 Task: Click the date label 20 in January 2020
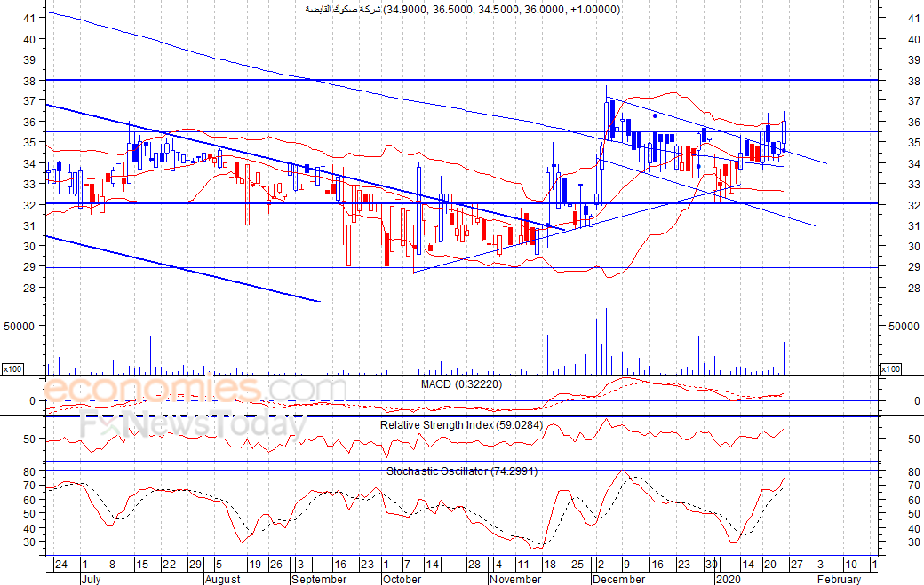(770, 565)
